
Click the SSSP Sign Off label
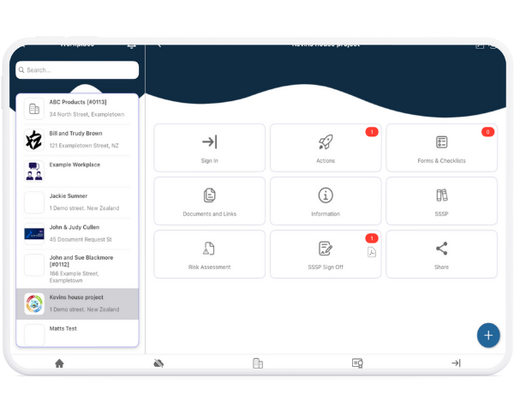[x=326, y=267]
